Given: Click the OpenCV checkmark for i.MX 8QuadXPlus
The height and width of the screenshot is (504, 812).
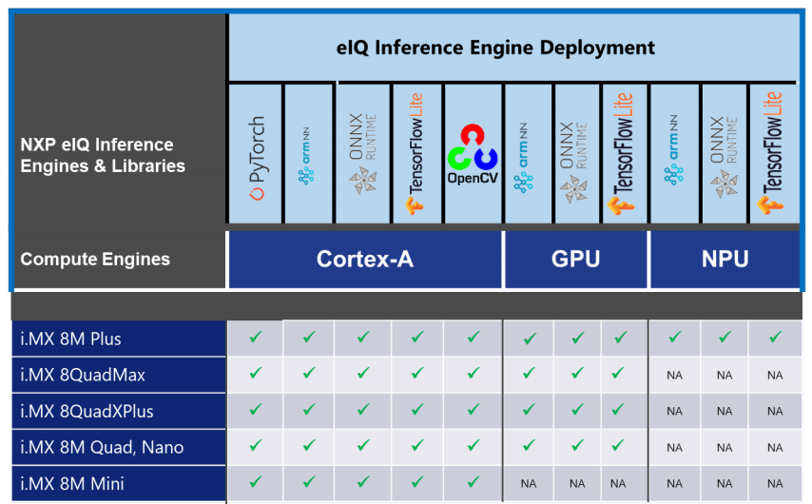Looking at the screenshot, I should 473,409.
